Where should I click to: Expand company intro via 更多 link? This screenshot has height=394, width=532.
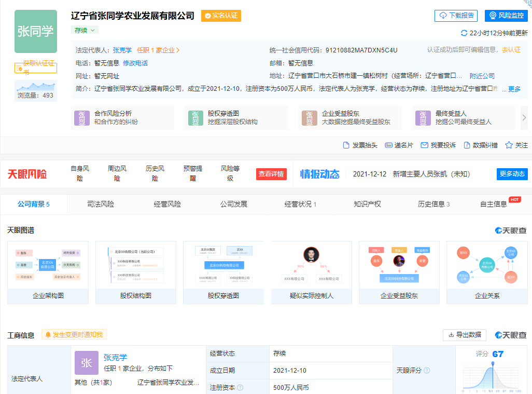coord(514,89)
